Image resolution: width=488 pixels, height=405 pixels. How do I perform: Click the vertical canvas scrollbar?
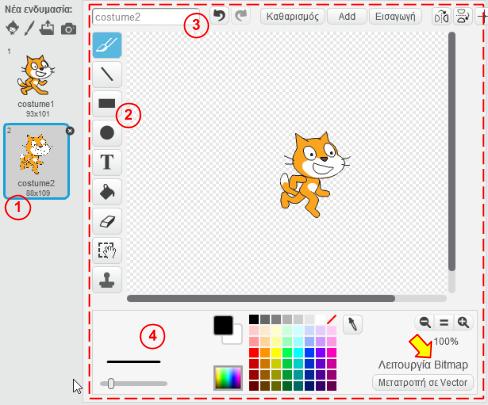[452, 152]
